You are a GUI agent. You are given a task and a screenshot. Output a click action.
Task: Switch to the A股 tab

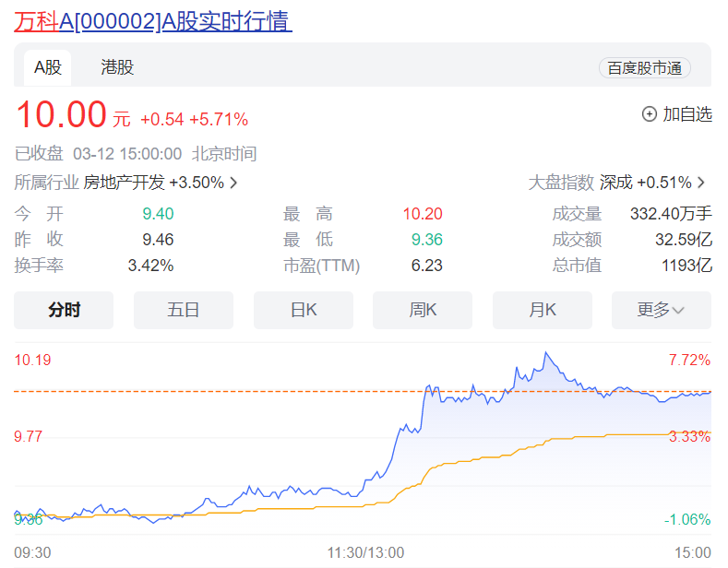[x=48, y=67]
